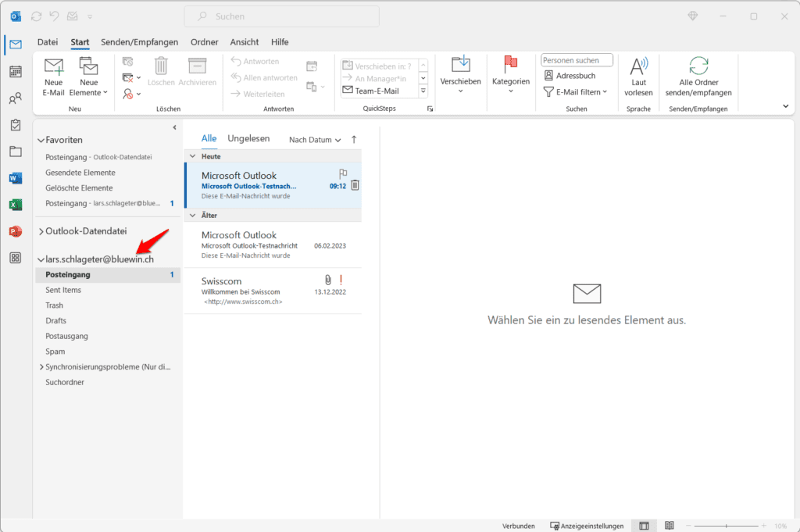Expand the Synchronisierungsprobleme folder
Viewport: 800px width, 532px height.
(41, 367)
